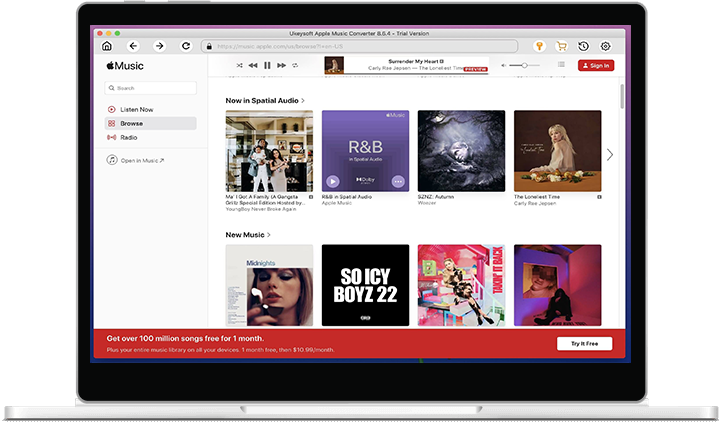Adjust the volume slider
This screenshot has width=722, height=423.
point(524,65)
